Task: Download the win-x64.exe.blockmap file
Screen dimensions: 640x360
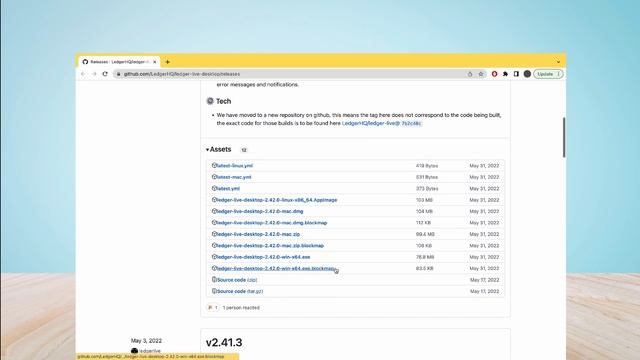Action: [x=276, y=269]
